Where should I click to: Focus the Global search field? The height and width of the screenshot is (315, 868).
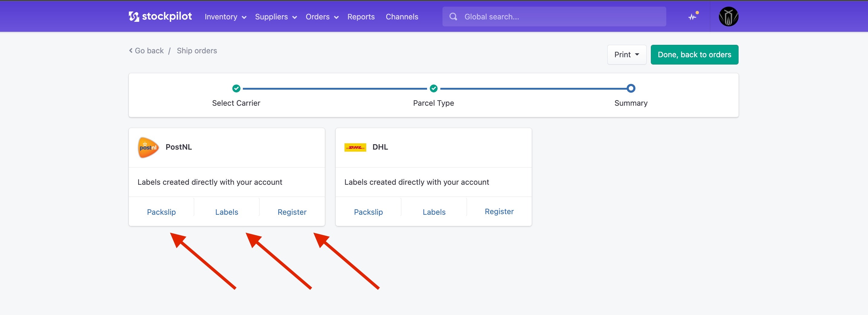(554, 17)
